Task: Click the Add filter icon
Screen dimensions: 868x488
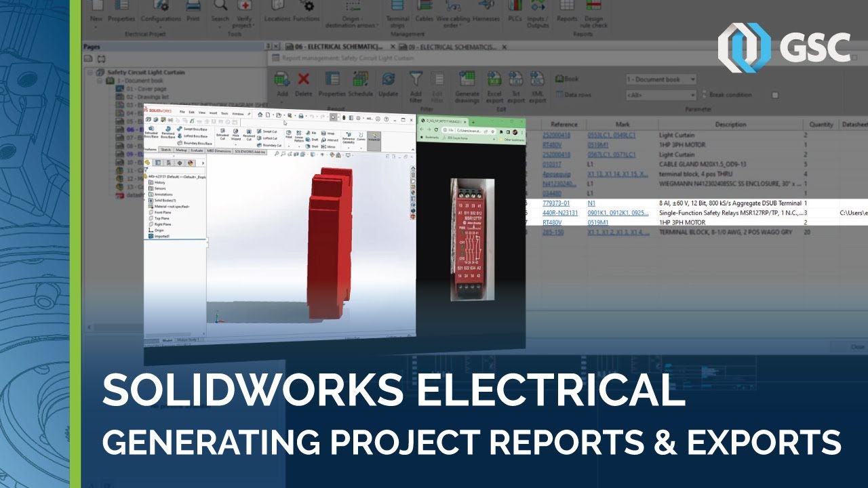Action: pos(415,79)
